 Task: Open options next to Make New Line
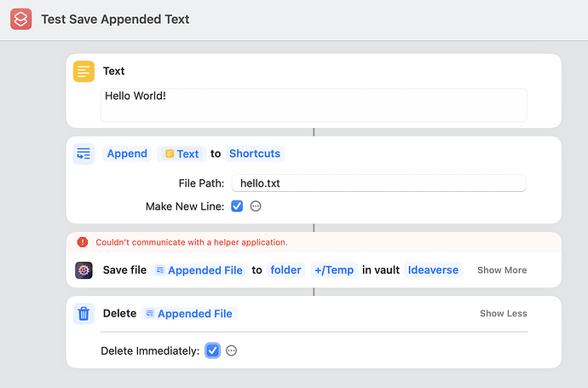coord(255,206)
